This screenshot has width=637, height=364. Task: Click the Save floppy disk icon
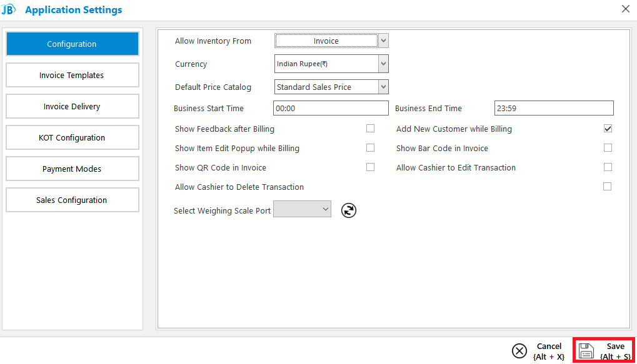586,351
